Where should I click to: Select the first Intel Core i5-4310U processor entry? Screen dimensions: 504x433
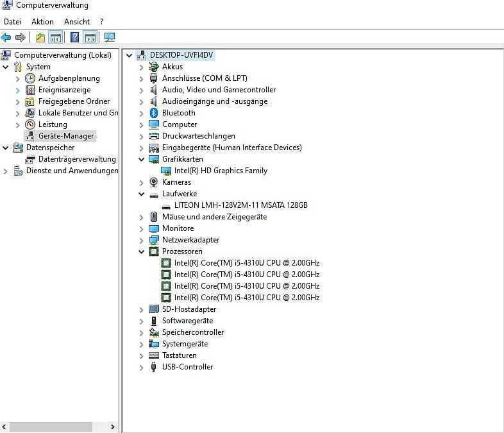click(x=247, y=263)
